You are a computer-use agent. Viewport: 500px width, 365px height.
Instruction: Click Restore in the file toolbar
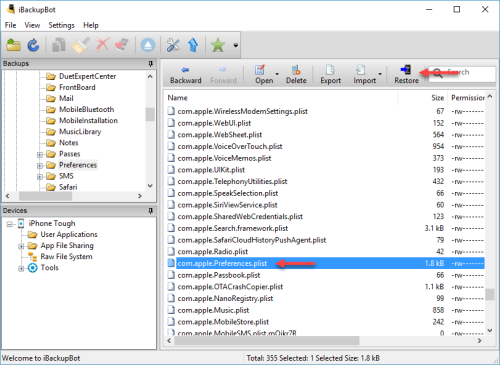[406, 75]
